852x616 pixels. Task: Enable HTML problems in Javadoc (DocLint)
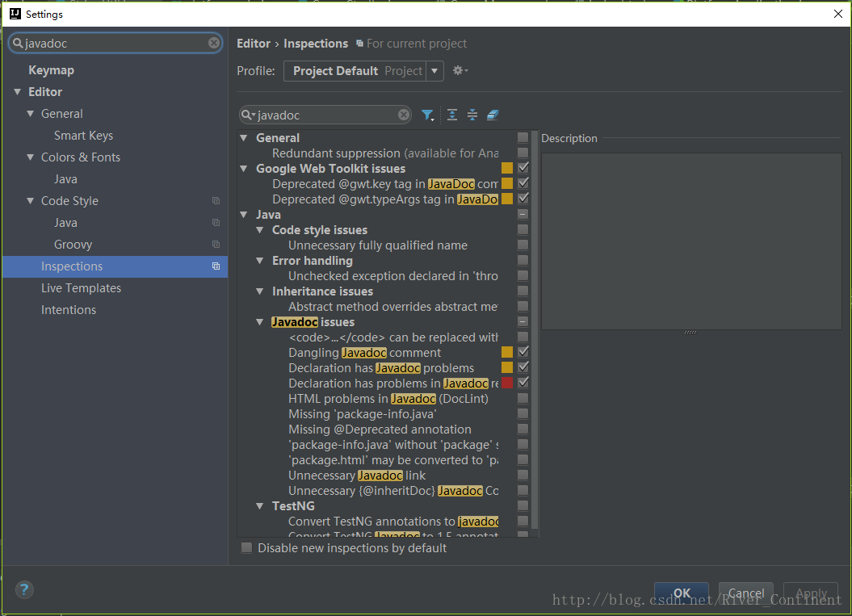[523, 398]
